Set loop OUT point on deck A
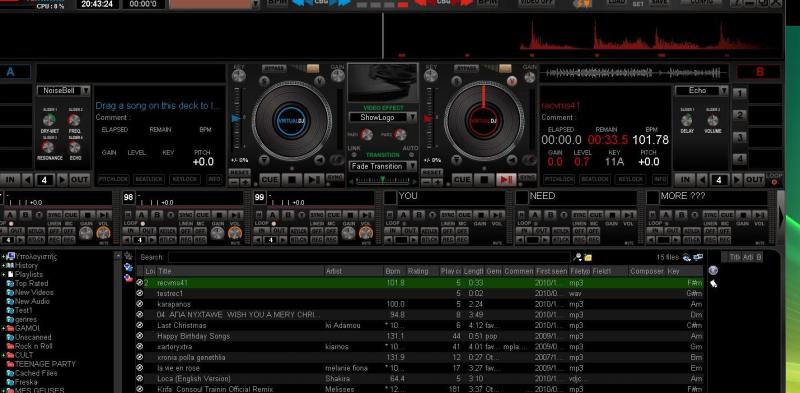 tap(80, 180)
